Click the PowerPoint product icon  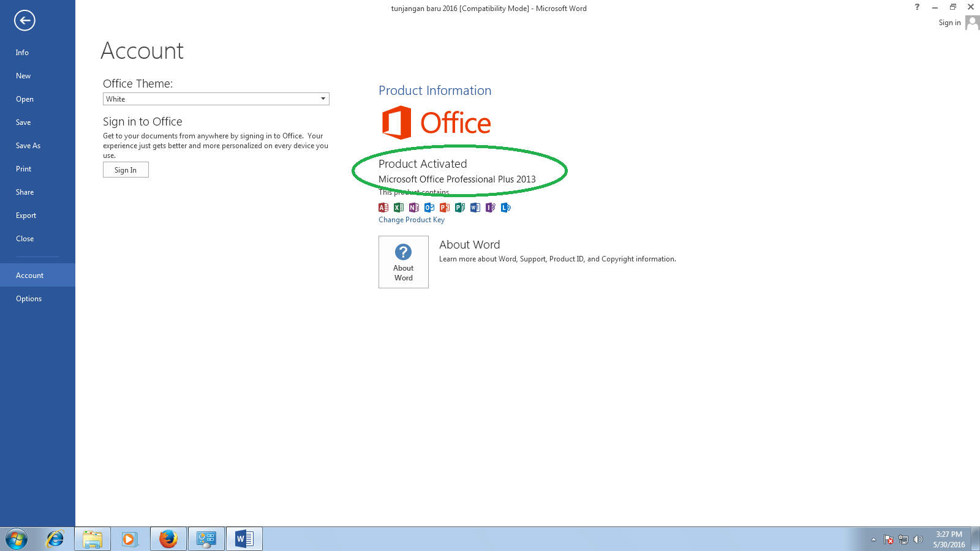(445, 208)
